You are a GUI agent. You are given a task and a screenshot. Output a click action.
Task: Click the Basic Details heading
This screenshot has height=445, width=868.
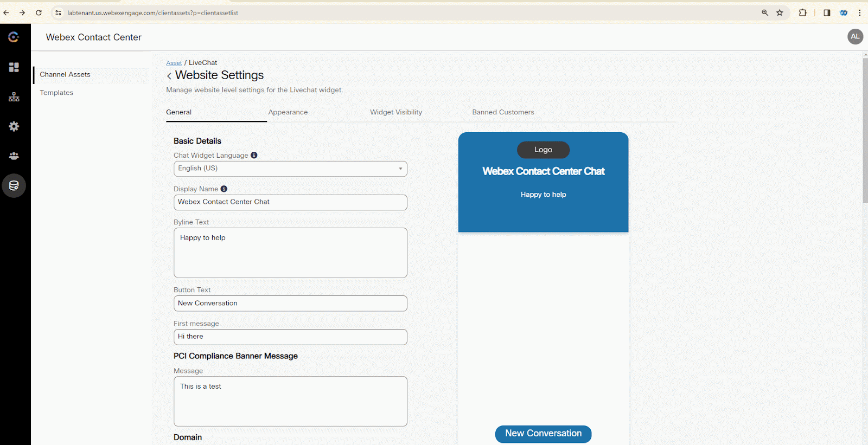[197, 141]
